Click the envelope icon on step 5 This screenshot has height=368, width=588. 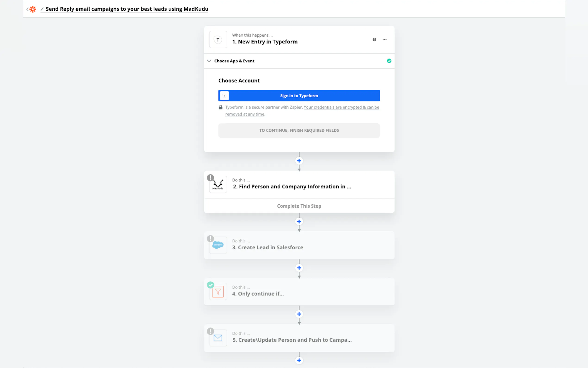coord(218,338)
